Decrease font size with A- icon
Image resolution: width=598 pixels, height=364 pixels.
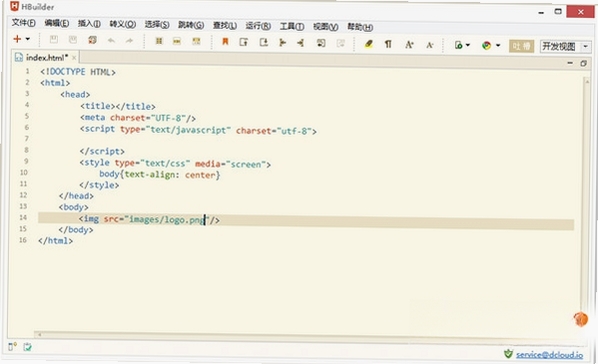pyautogui.click(x=429, y=45)
